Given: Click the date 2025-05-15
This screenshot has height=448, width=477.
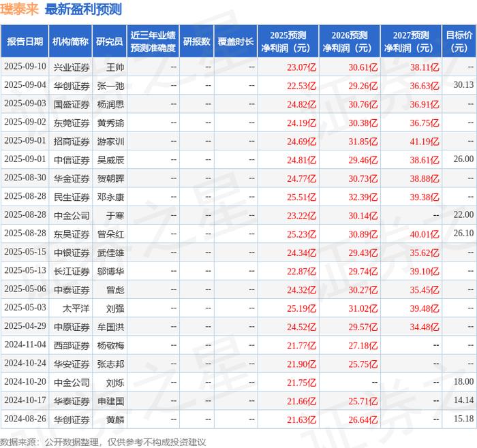Looking at the screenshot, I should click(25, 252).
